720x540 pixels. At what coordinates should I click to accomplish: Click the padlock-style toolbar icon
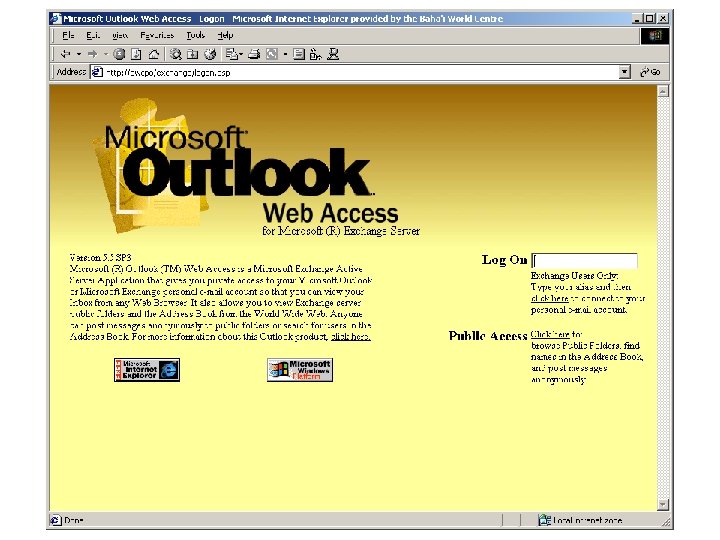click(x=315, y=54)
